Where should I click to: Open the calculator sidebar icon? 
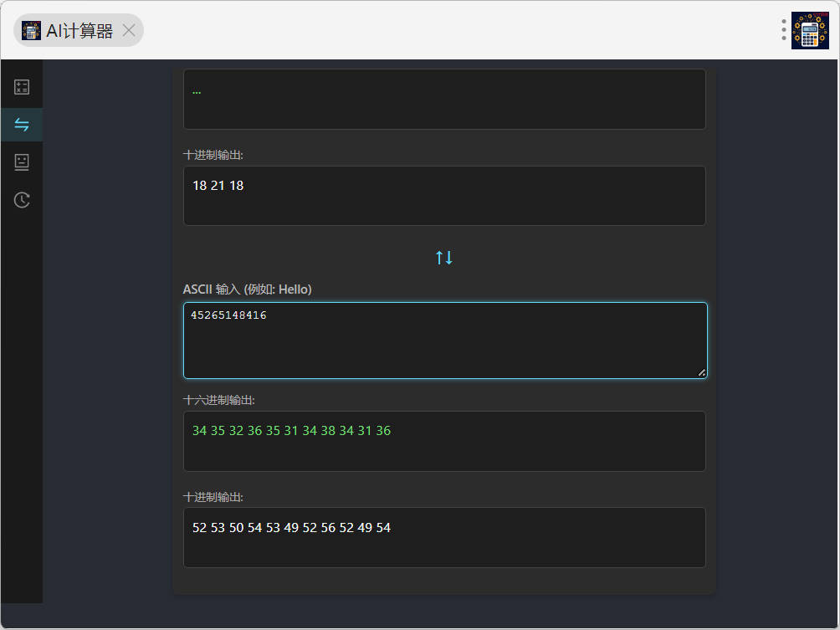point(22,87)
